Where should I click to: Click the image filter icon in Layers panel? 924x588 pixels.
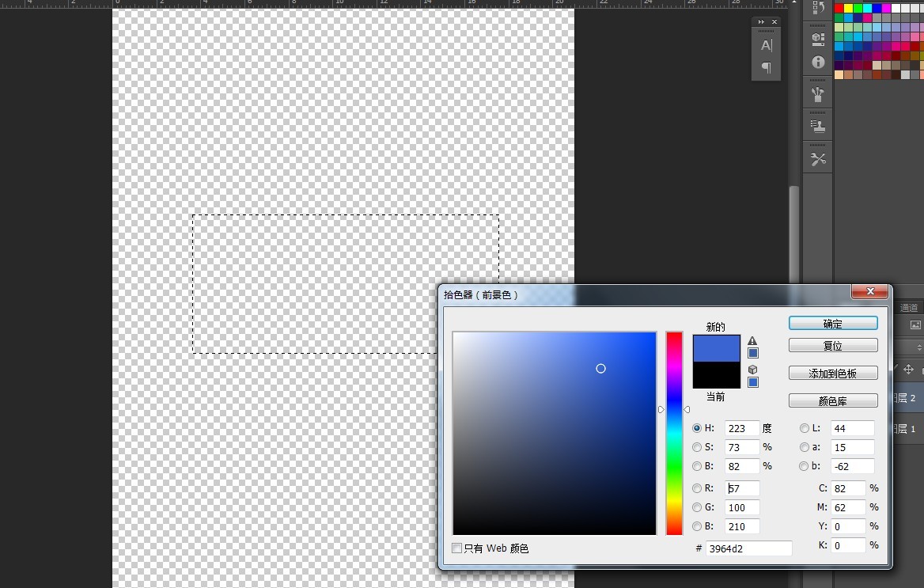[915, 325]
